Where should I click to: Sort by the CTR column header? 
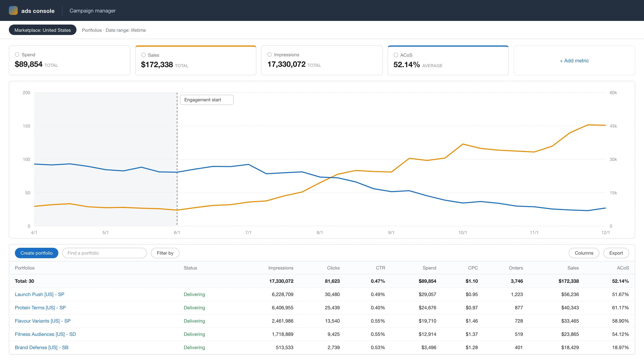coord(381,268)
